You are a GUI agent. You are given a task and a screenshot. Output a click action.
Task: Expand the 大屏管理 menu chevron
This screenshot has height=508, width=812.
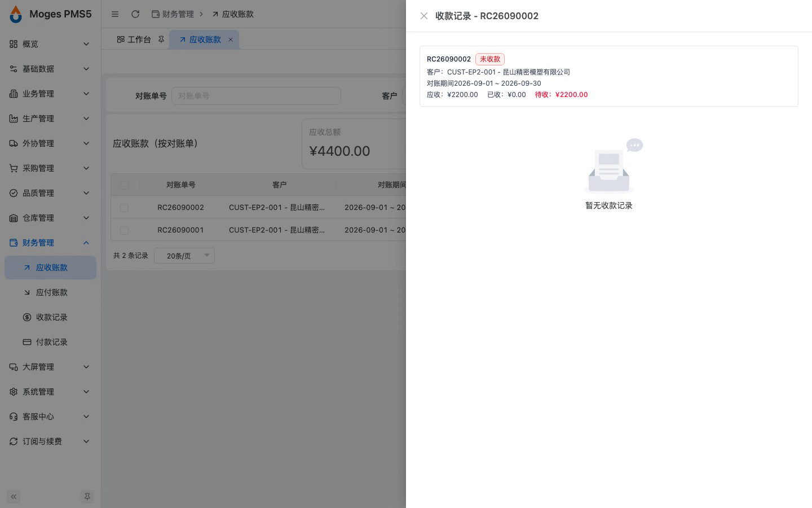click(x=86, y=367)
